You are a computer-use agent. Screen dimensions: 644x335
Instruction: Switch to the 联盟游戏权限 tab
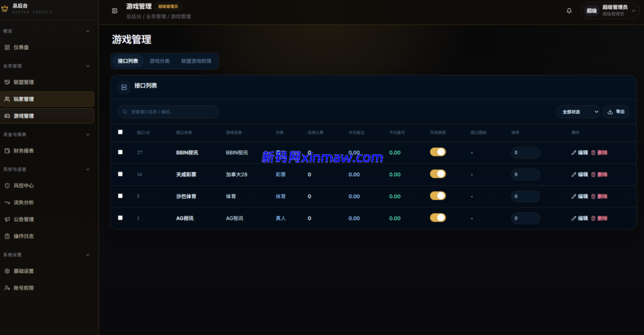[x=196, y=61]
